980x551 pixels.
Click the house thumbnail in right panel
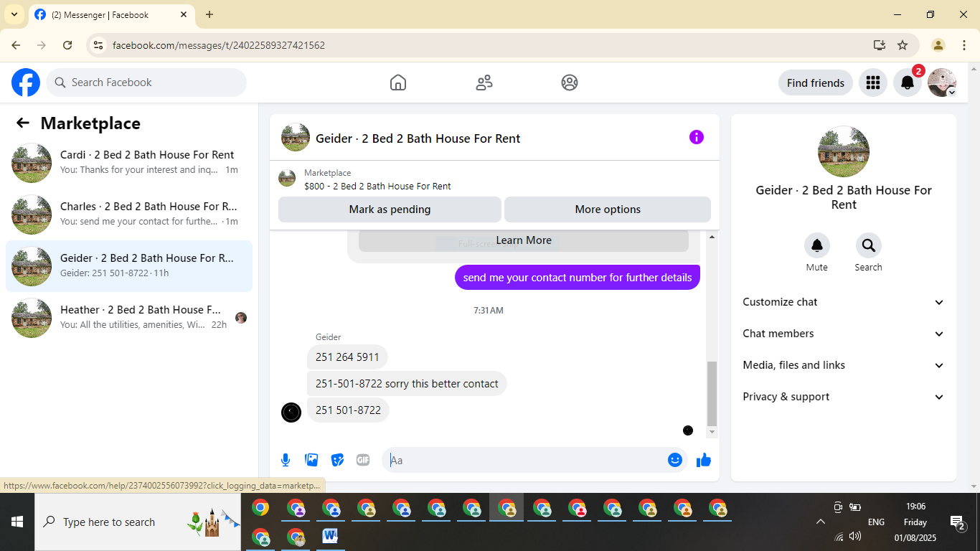pyautogui.click(x=844, y=152)
